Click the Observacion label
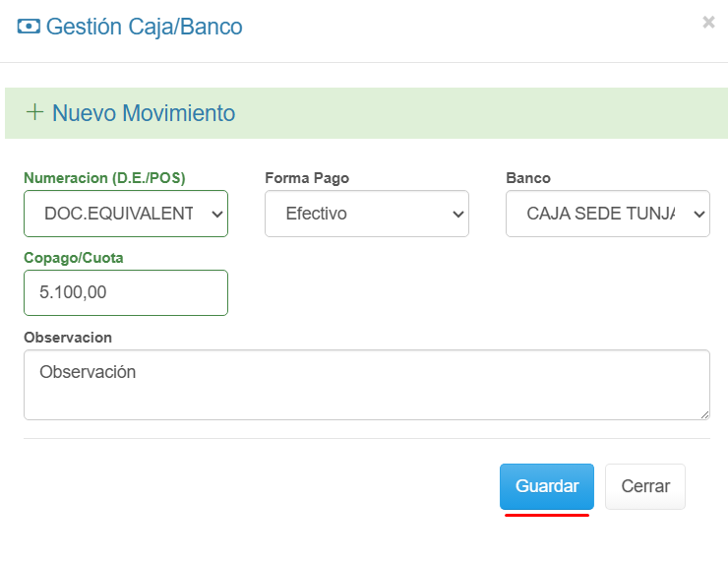This screenshot has width=728, height=563. [68, 338]
